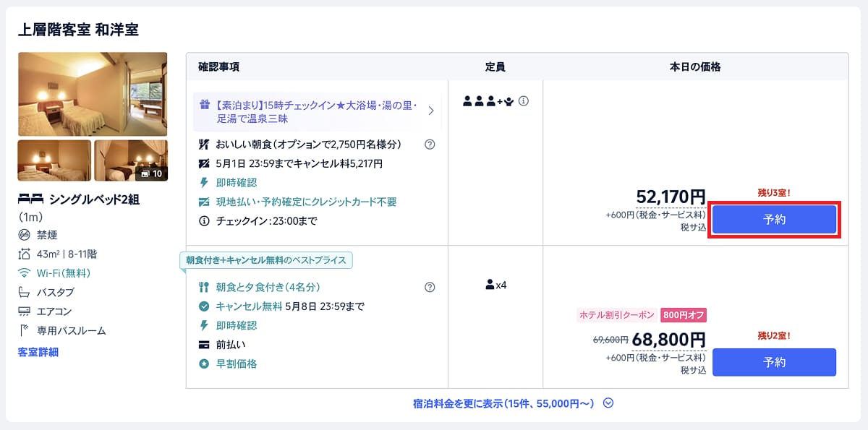This screenshot has height=430, width=868.
Task: Click the 現地払い payment info link
Action: [306, 202]
